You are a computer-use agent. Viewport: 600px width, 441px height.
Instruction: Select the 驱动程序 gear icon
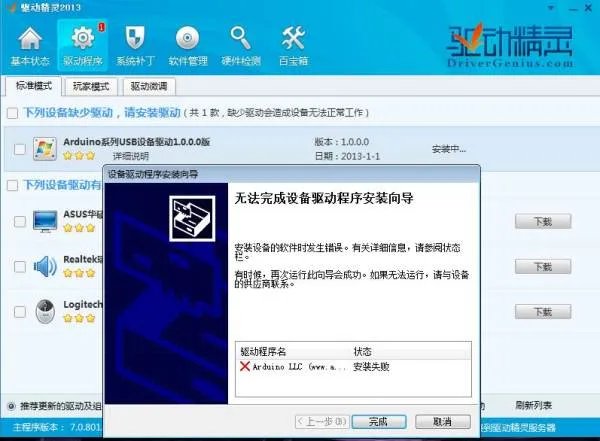click(83, 38)
